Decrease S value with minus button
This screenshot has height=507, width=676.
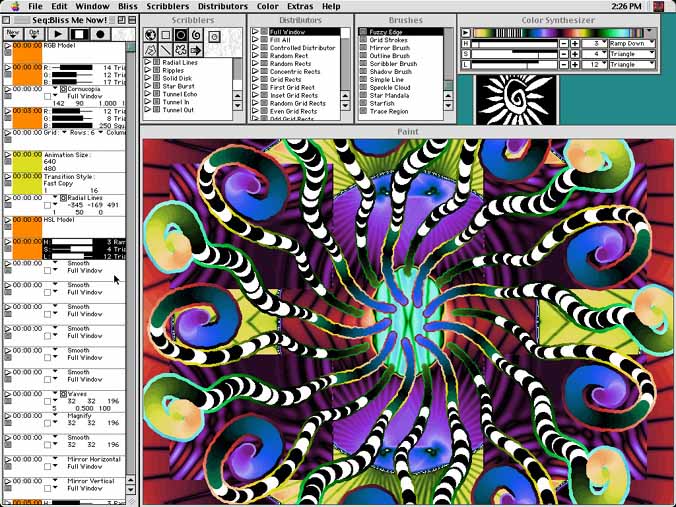tap(564, 54)
